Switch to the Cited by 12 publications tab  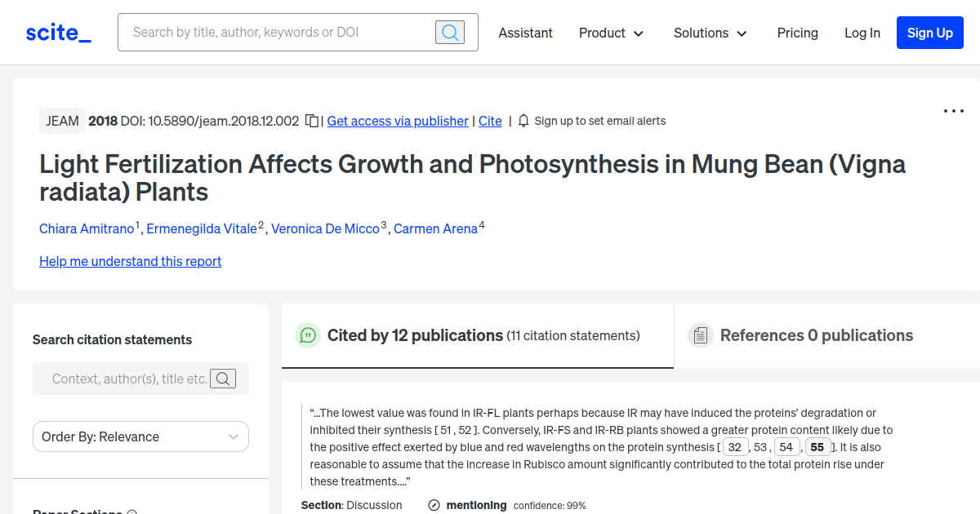coord(414,335)
